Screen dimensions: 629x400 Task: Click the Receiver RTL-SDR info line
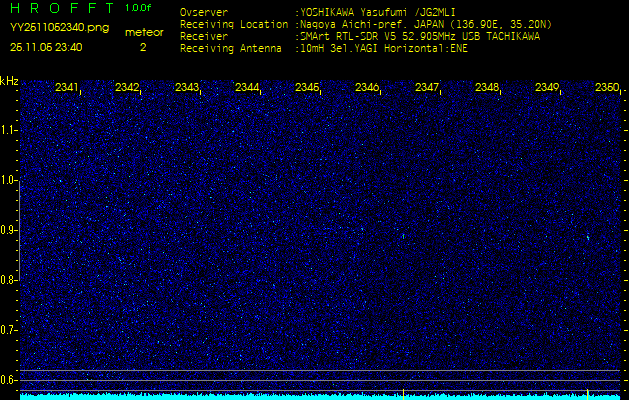point(359,35)
